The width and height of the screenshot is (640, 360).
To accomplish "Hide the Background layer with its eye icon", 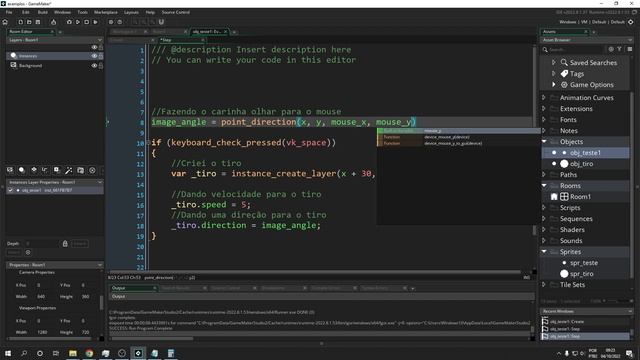I will click(x=94, y=66).
